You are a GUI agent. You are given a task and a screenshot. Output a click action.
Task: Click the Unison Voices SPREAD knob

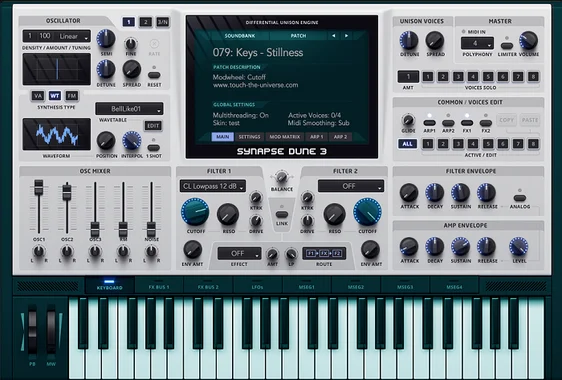click(435, 40)
